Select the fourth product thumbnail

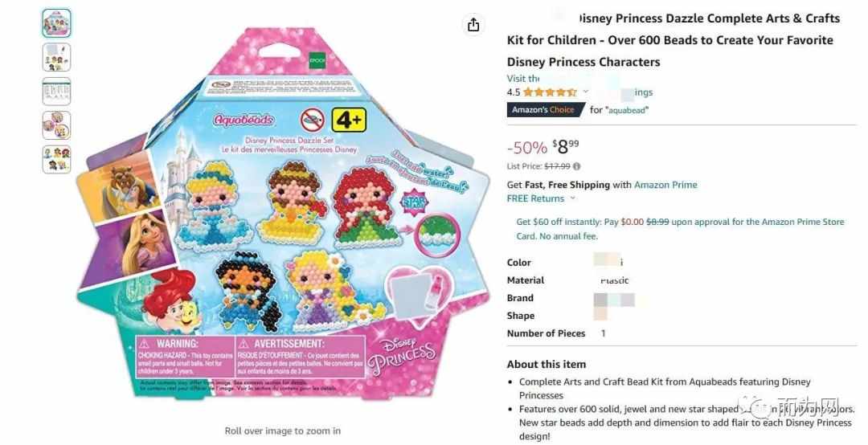click(x=56, y=125)
